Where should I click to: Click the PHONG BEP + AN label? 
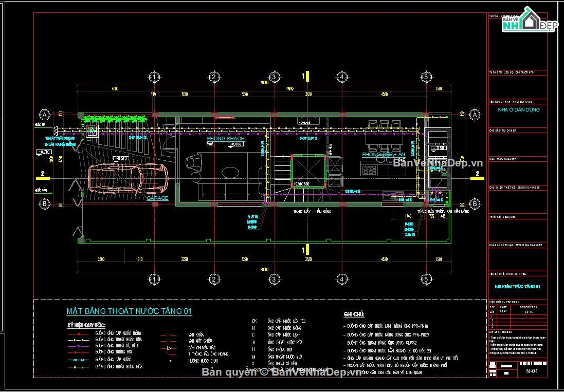point(384,154)
